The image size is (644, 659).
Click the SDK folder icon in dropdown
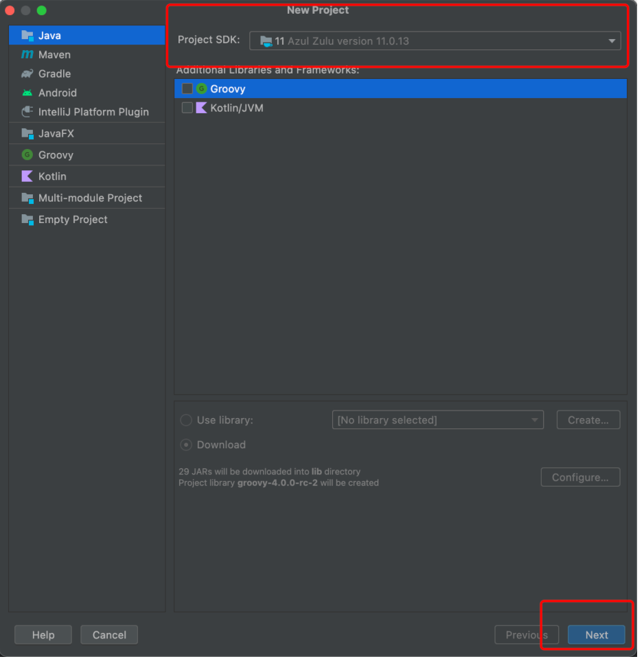click(267, 42)
